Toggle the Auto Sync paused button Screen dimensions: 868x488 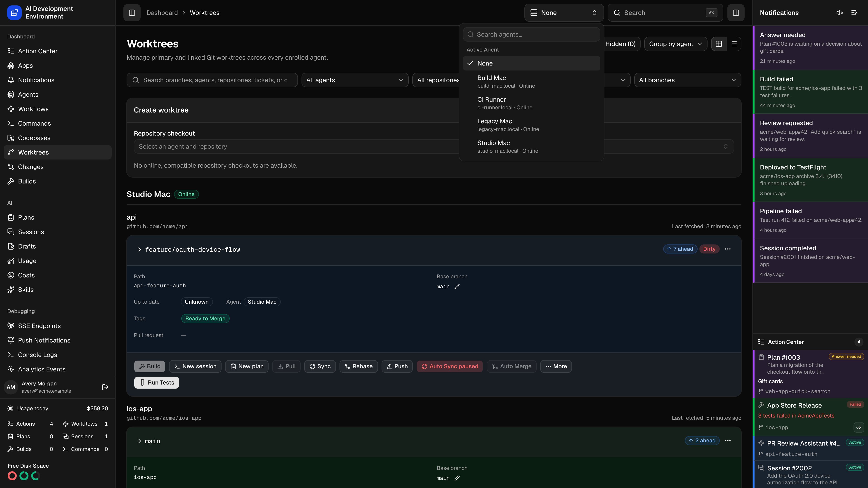(x=450, y=366)
